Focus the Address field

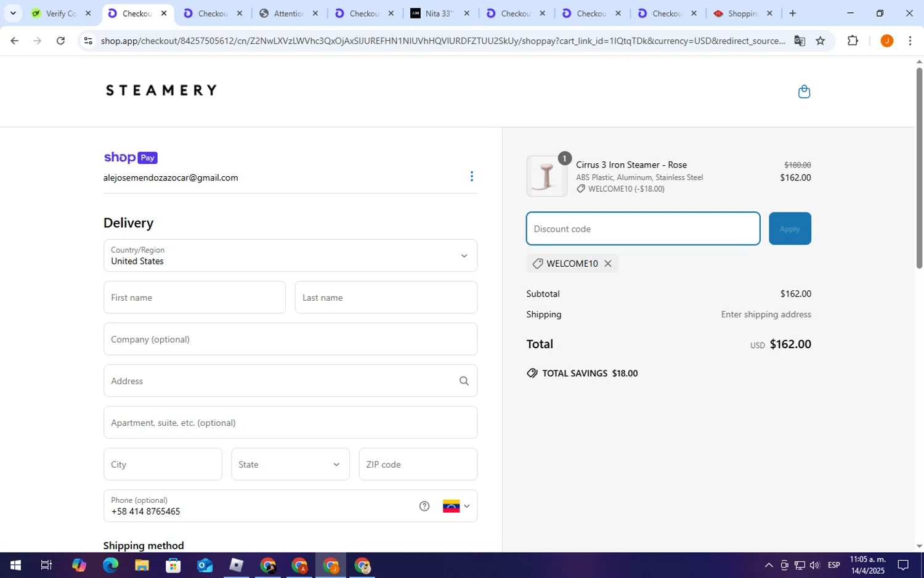[x=290, y=381]
